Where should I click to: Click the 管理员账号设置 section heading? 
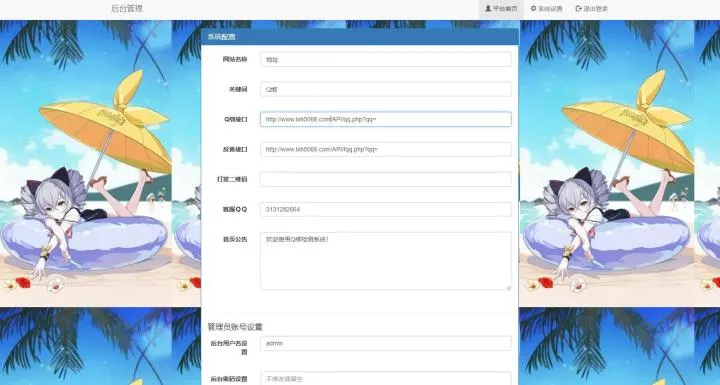(x=235, y=327)
